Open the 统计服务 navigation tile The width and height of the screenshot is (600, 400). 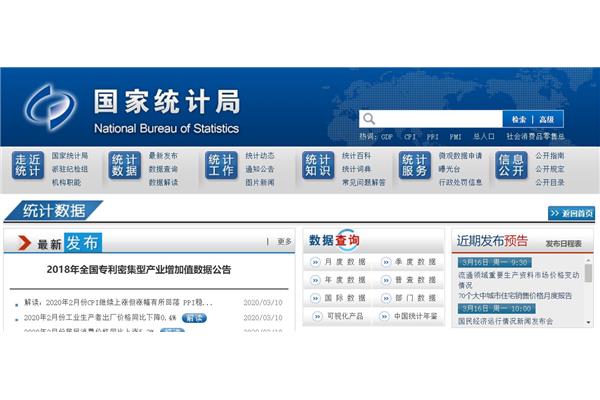(x=414, y=165)
